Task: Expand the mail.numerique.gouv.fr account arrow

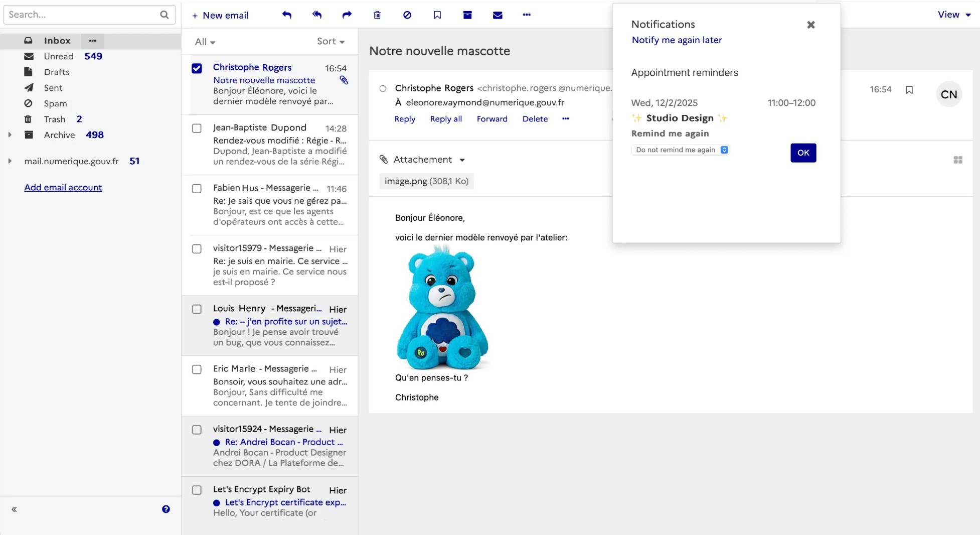Action: pyautogui.click(x=10, y=161)
